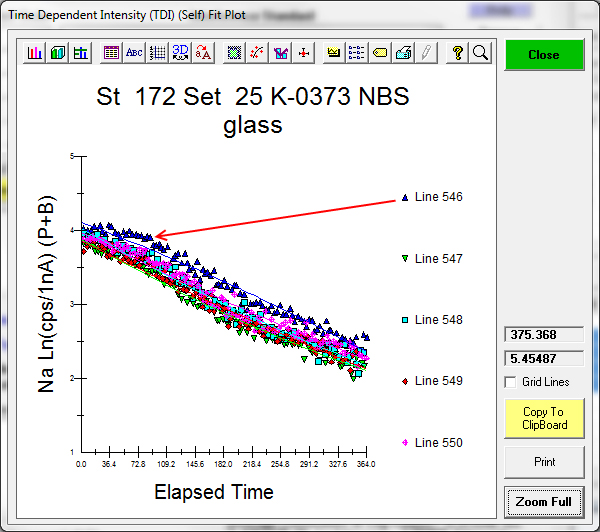The width and height of the screenshot is (600, 532).
Task: Click the legend list icon in toolbar
Action: [358, 53]
